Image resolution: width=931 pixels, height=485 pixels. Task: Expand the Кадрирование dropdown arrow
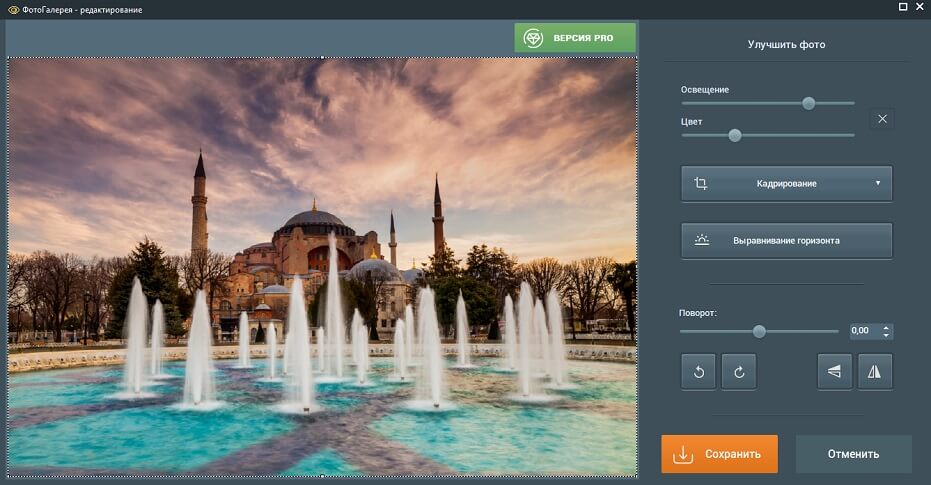click(x=878, y=183)
